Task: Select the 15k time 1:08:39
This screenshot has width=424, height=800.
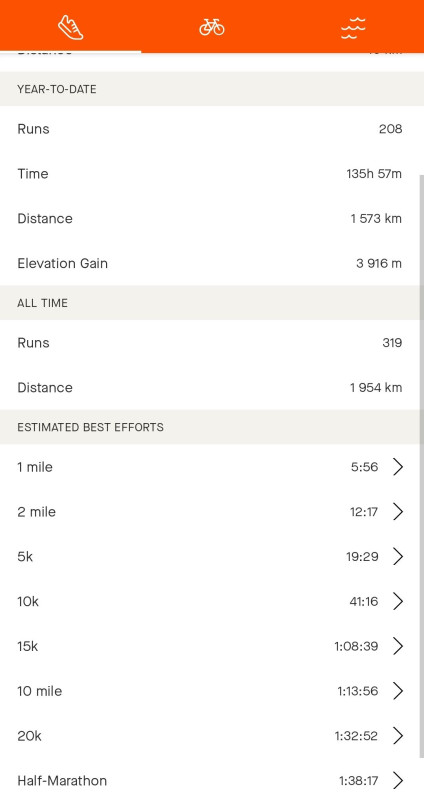Action: 356,646
